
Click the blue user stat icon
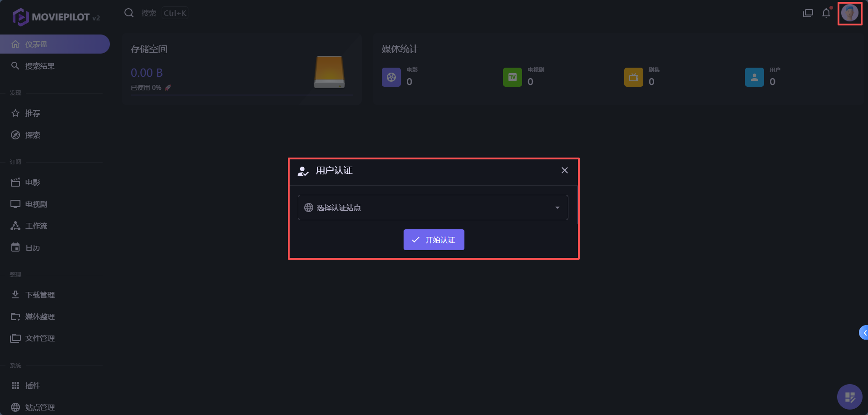click(754, 77)
